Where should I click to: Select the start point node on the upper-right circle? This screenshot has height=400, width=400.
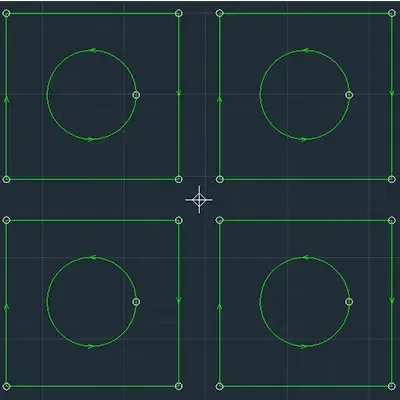click(349, 95)
